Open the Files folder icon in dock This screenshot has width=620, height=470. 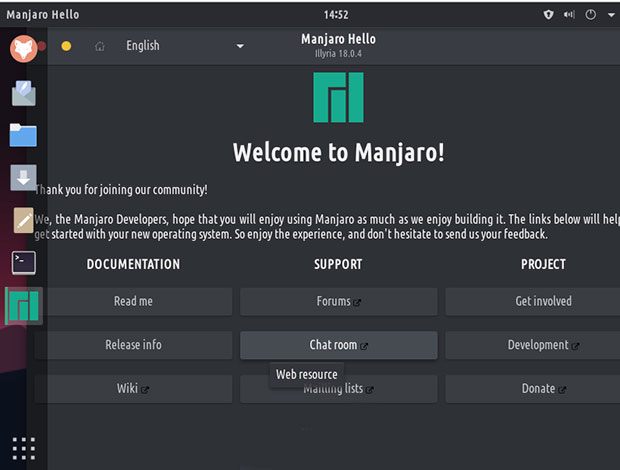tap(23, 135)
